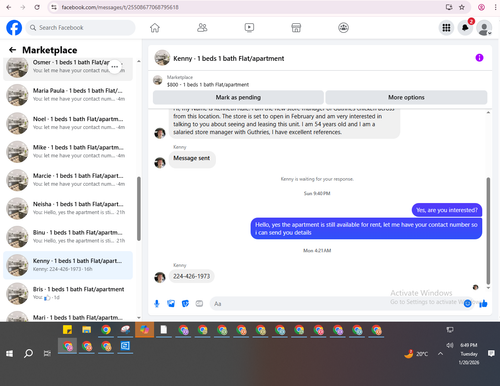Viewport: 500px width, 386px height.
Task: Open the Facebook Home icon
Action: 155,28
